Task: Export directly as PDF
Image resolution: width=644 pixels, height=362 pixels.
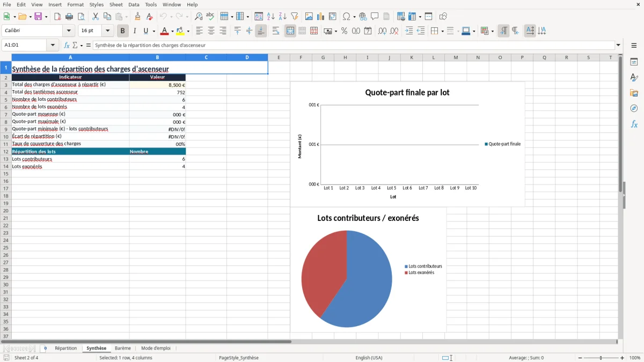Action: point(57,17)
